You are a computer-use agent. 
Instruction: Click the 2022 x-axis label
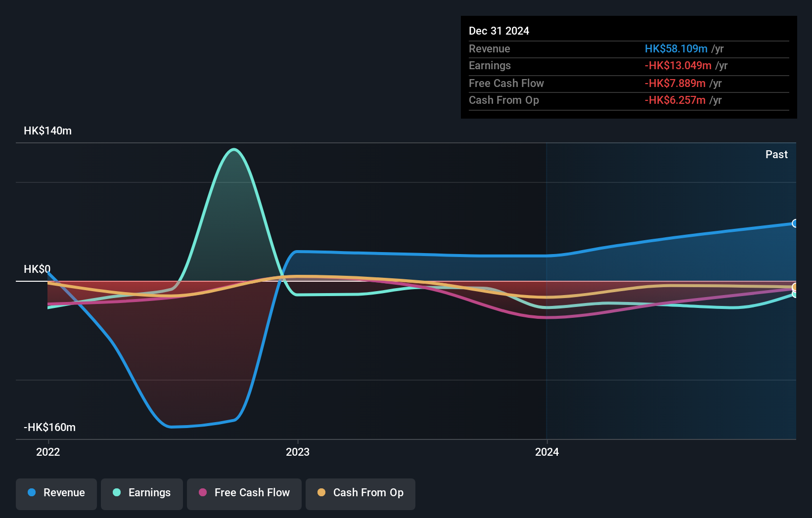pyautogui.click(x=48, y=452)
